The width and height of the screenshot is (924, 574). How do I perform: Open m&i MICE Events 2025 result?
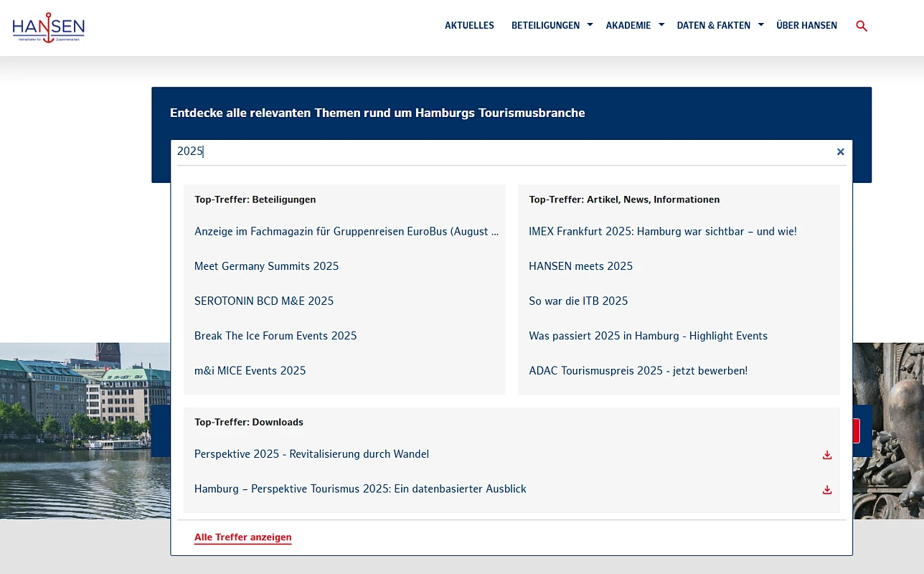[x=250, y=370]
